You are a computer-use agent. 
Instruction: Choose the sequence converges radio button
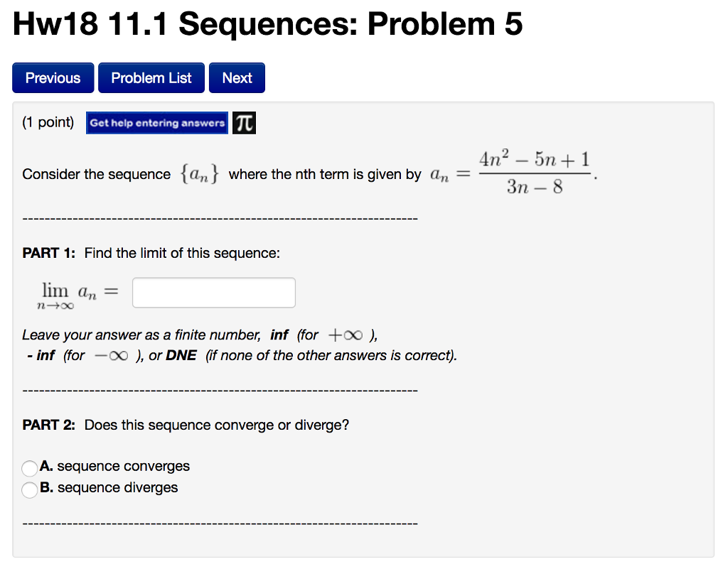[x=29, y=467]
